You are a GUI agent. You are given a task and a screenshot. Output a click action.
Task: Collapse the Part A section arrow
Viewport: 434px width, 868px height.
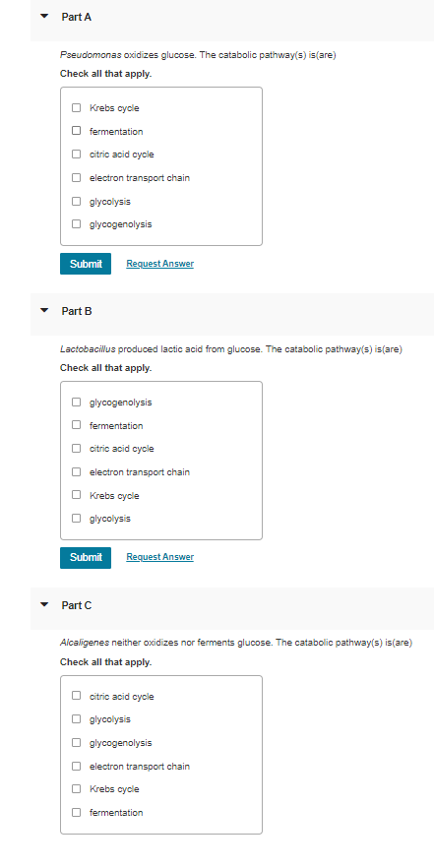click(44, 17)
